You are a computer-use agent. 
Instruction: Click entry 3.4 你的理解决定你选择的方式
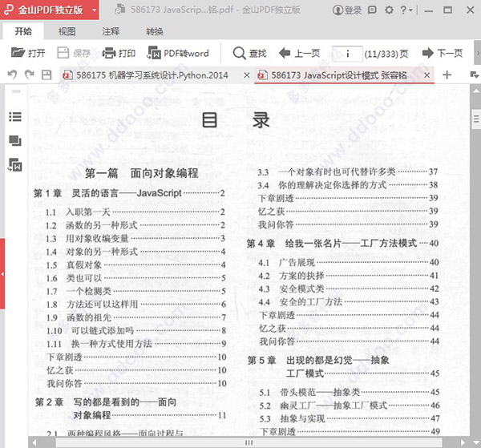pyautogui.click(x=348, y=185)
